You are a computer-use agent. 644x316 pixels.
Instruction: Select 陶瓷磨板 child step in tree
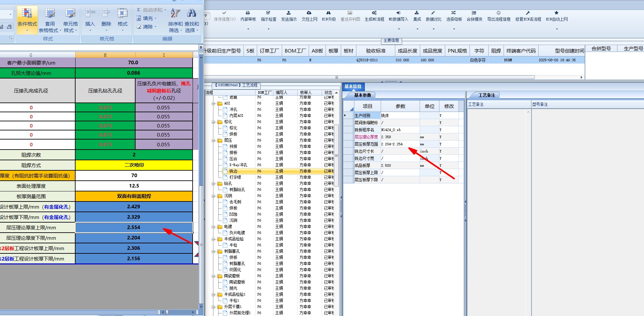237,282
